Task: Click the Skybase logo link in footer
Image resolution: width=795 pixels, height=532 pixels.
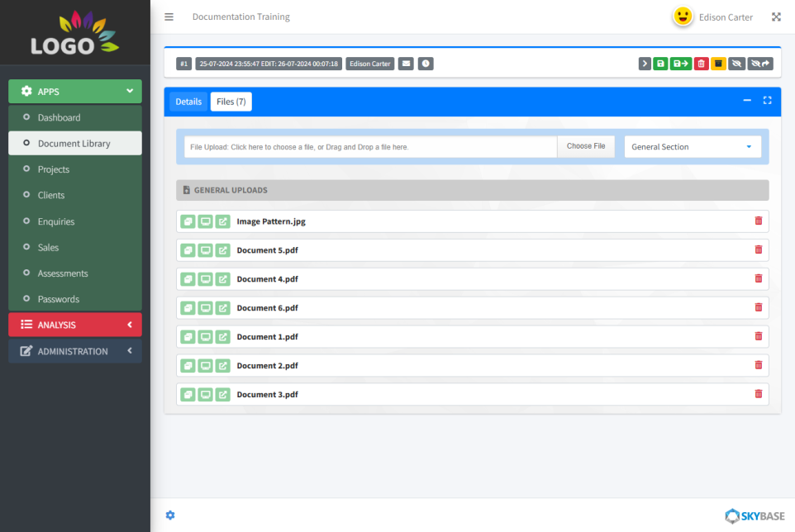Action: [x=755, y=515]
